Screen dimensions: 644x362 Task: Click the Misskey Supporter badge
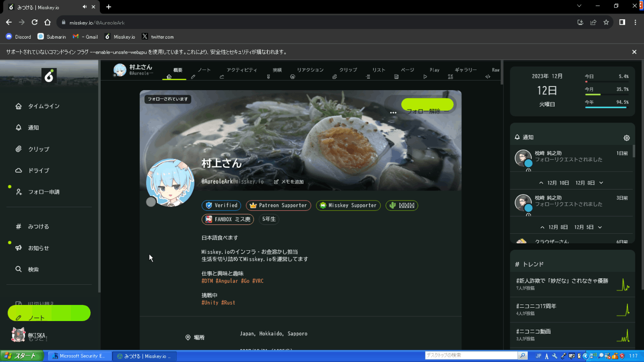click(348, 205)
